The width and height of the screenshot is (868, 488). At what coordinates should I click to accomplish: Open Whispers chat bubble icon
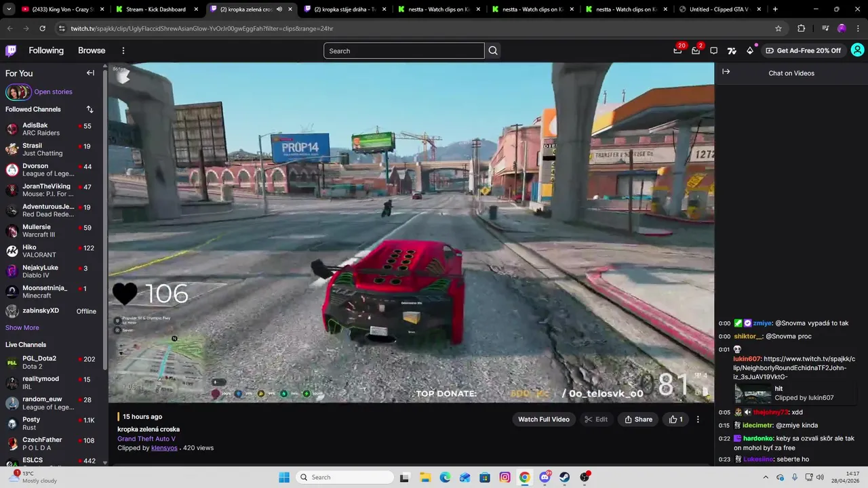713,51
